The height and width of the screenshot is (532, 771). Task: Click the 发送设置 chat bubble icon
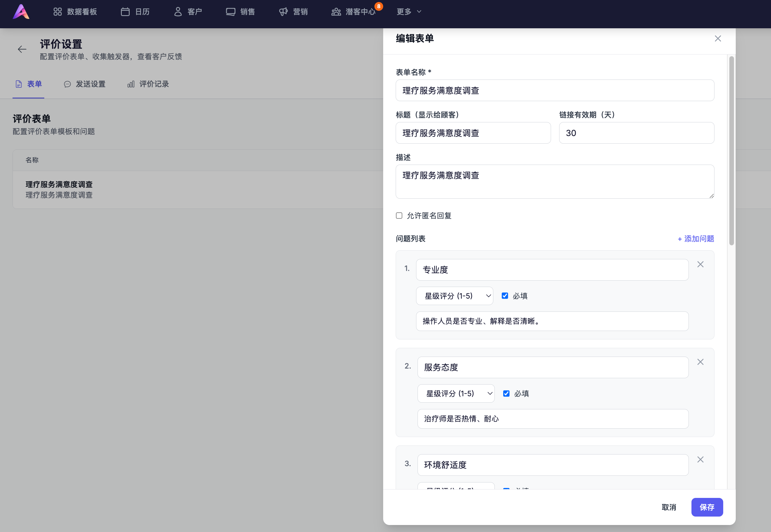[x=67, y=84]
